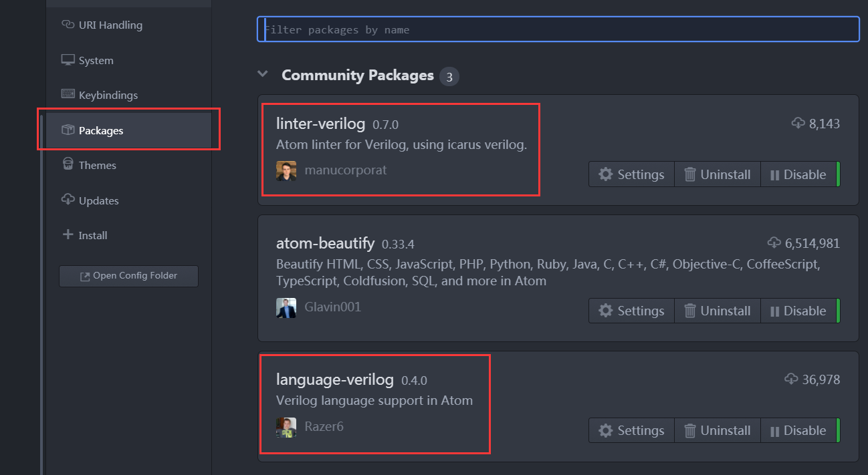Click Open Config Folder
This screenshot has width=868, height=475.
[x=128, y=276]
